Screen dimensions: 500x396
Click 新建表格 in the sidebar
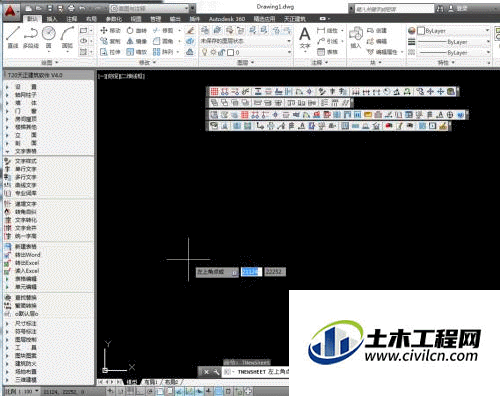pos(26,247)
